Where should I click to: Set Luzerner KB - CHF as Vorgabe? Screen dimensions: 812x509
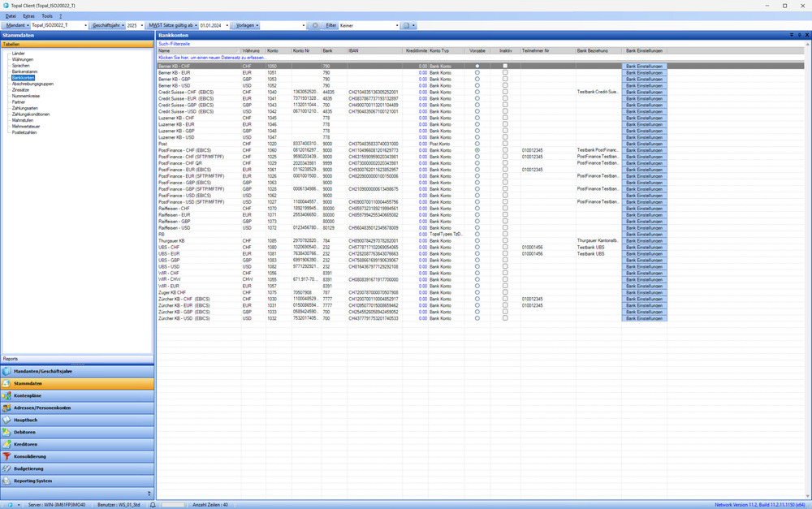pyautogui.click(x=477, y=118)
